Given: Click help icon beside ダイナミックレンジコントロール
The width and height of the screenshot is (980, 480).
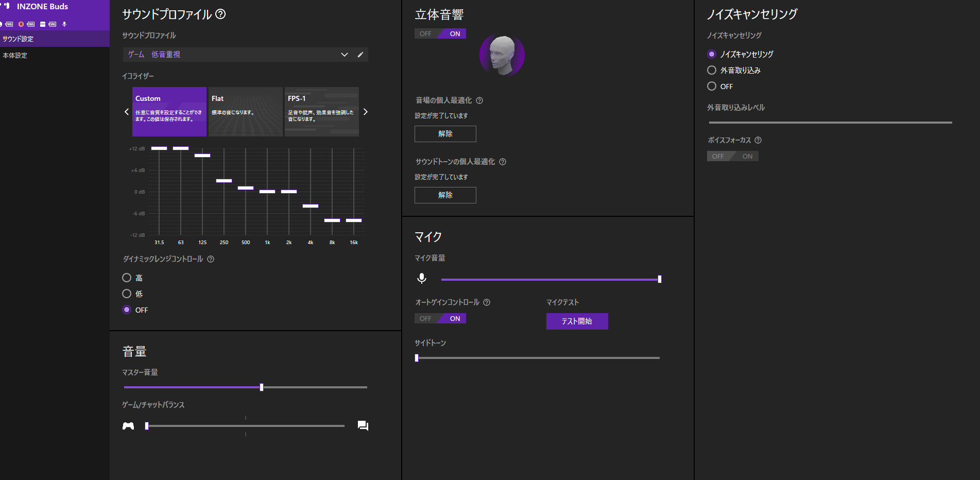Looking at the screenshot, I should click(x=211, y=259).
